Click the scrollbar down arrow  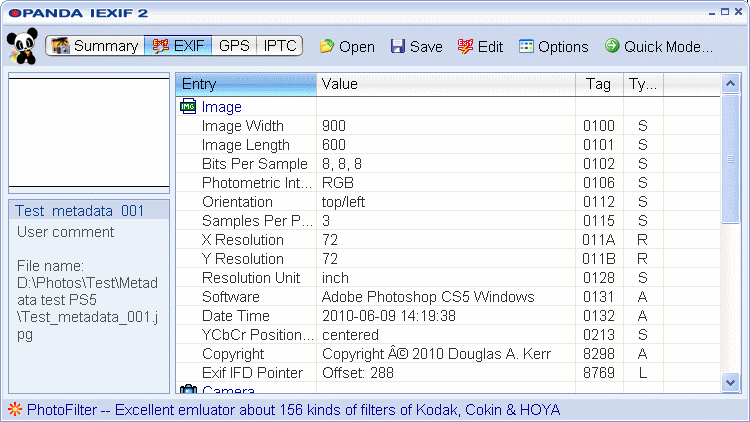click(730, 382)
